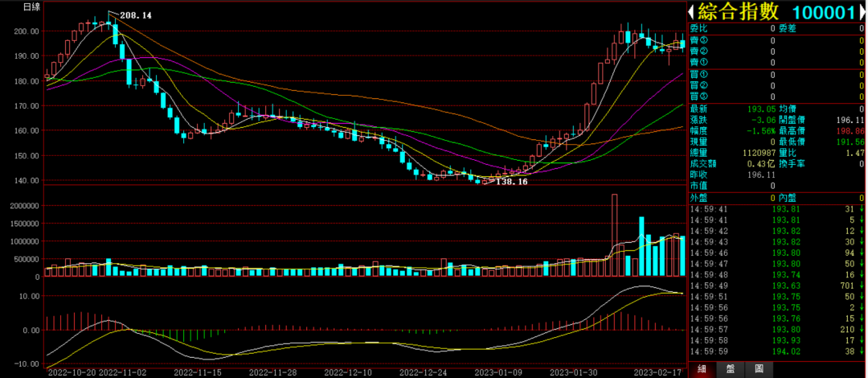This screenshot has width=868, height=378.
Task: Click the 2023-01-30 date on time axis
Action: click(x=575, y=372)
